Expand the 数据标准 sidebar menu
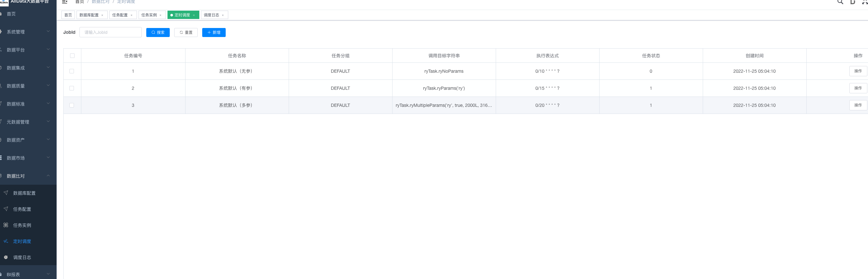 [28, 104]
